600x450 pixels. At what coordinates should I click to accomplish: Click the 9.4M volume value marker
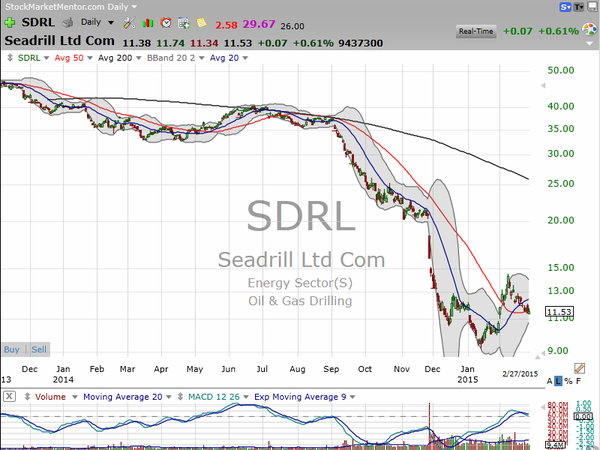tap(555, 445)
